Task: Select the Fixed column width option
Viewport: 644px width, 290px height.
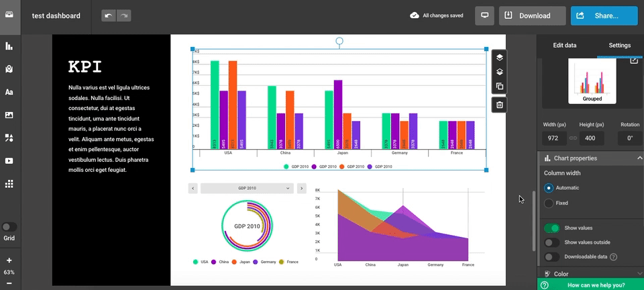Action: 549,203
